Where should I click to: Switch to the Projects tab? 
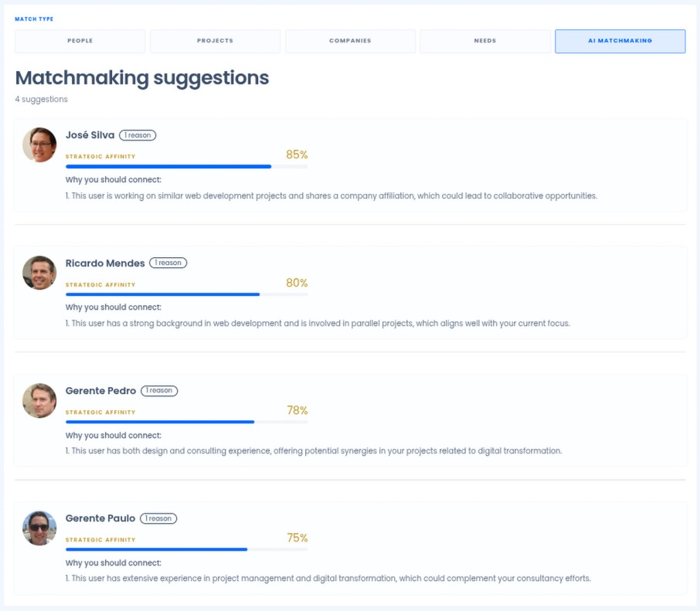click(x=216, y=41)
